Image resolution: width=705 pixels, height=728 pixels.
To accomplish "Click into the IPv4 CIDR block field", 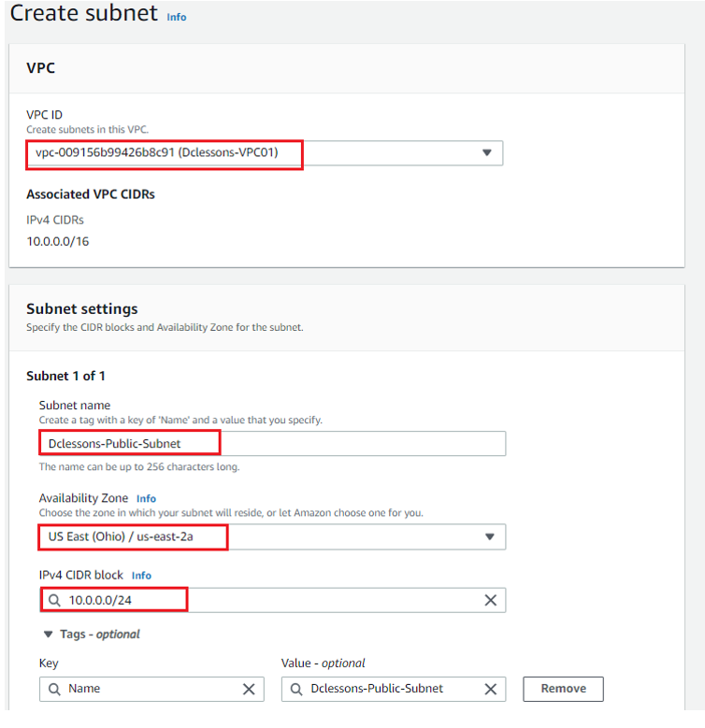I will coord(272,600).
